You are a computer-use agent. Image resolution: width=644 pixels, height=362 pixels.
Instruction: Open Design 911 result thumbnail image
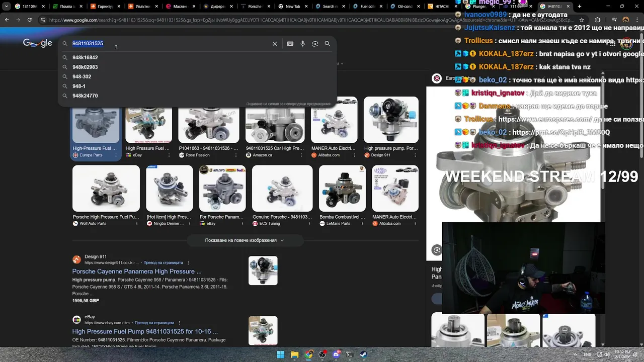(263, 270)
